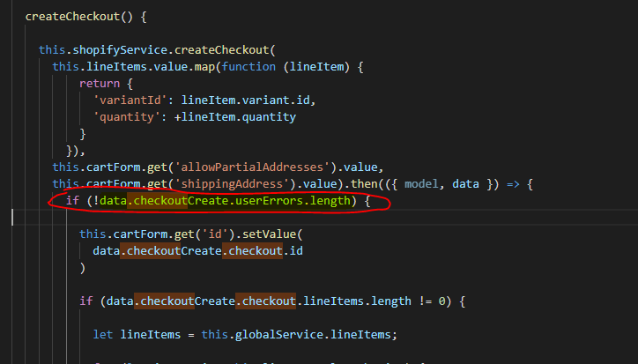Click lineItem.variant.id expression
This screenshot has height=364, width=638.
[245, 100]
